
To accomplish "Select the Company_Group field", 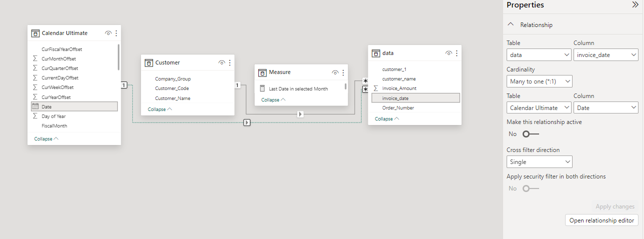I will (x=173, y=79).
